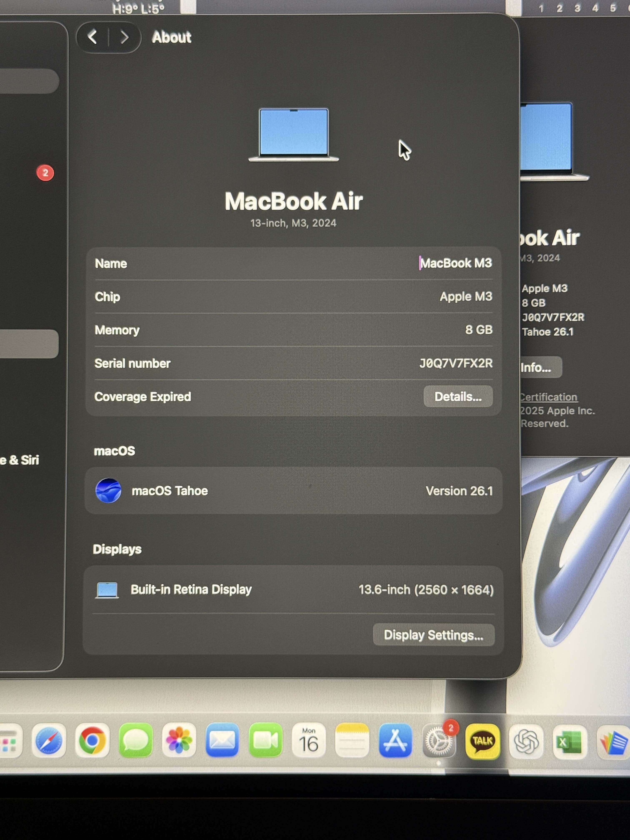Click the MacBook M3 name field
The height and width of the screenshot is (840, 630).
455,263
